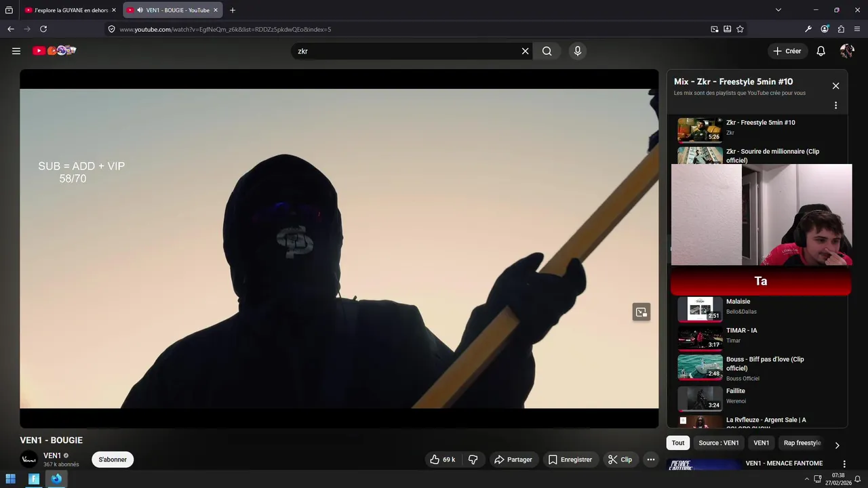Select the VEN1 - BOUGIE tab
The height and width of the screenshot is (488, 868).
pos(173,10)
